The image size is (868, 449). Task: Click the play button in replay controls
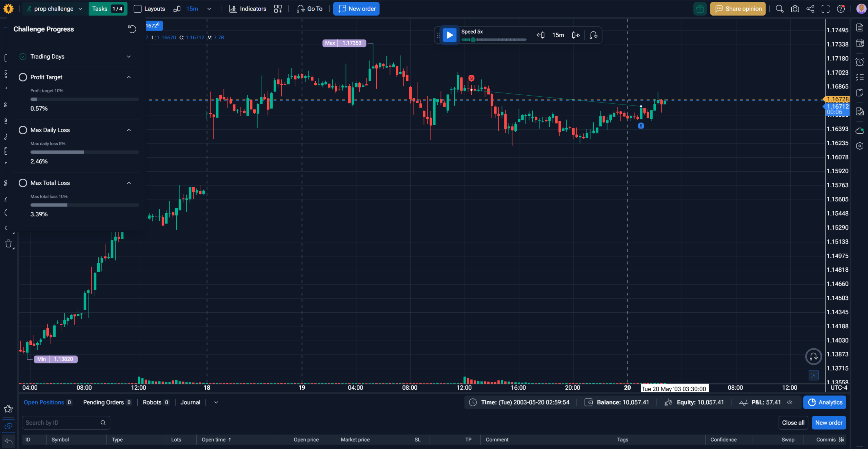[x=450, y=35]
